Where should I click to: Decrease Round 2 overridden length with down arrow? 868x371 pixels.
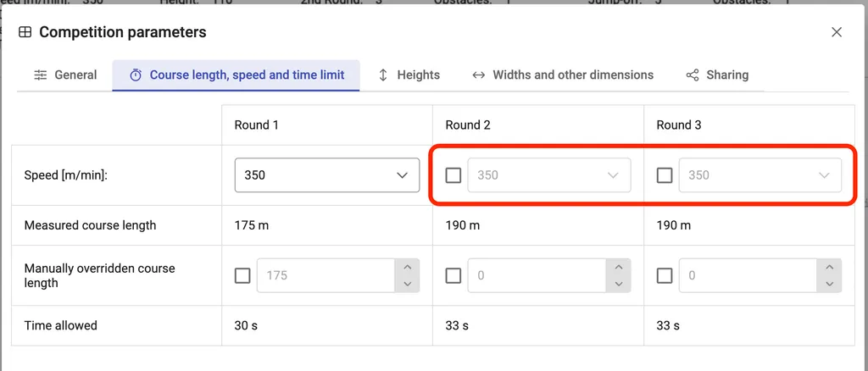point(619,285)
